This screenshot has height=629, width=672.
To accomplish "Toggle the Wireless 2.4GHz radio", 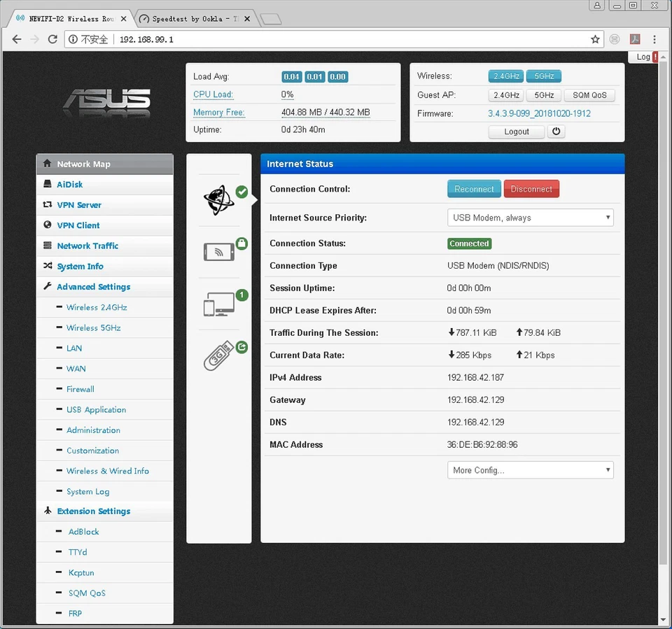I will [505, 76].
